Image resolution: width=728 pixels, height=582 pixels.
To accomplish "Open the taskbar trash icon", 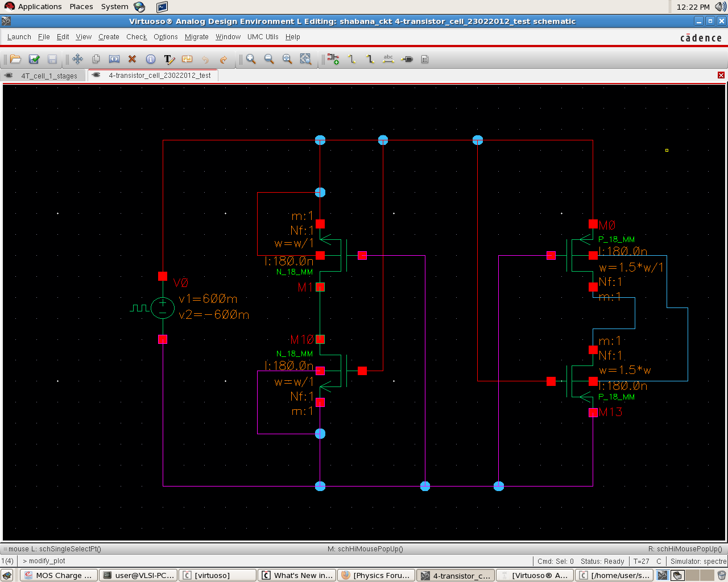I will pos(721,575).
